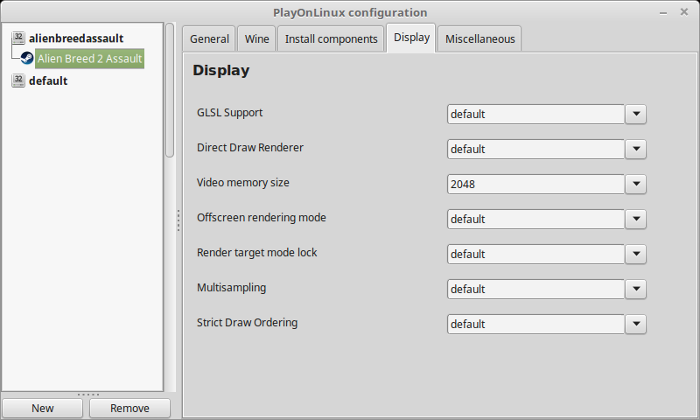Open the Install components tab
Screen dimensions: 700x420
tap(331, 39)
